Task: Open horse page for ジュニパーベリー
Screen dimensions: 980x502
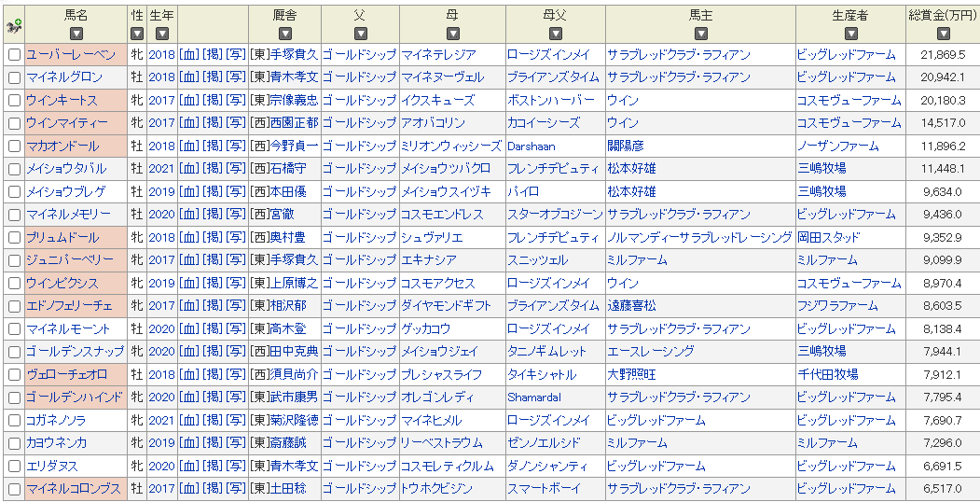Action: point(71,260)
